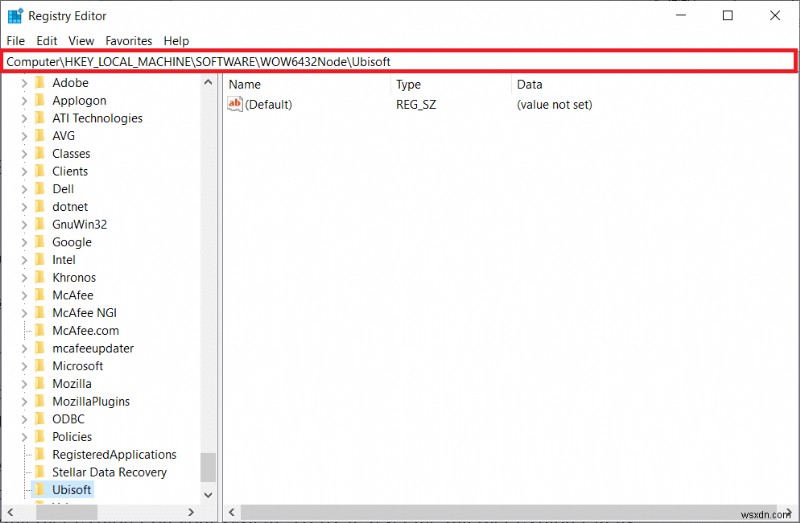Expand the GnuWin32 key
Viewport: 800px width, 523px height.
tap(24, 225)
